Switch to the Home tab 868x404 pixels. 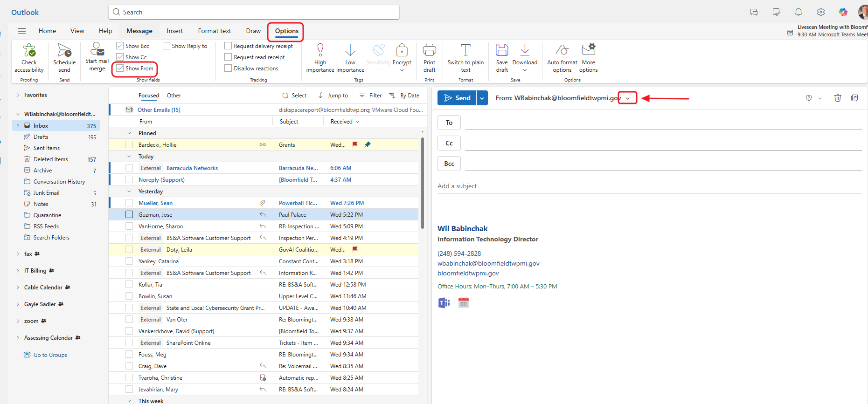(47, 31)
